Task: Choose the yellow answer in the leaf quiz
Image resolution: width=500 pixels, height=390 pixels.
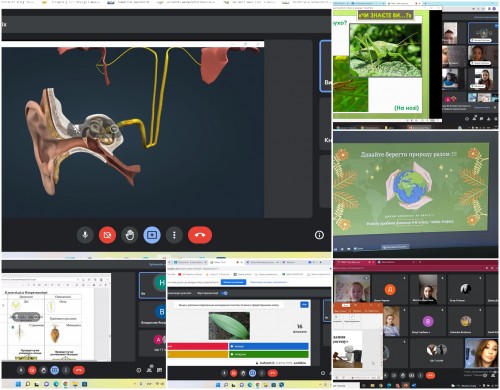Action: point(198,354)
